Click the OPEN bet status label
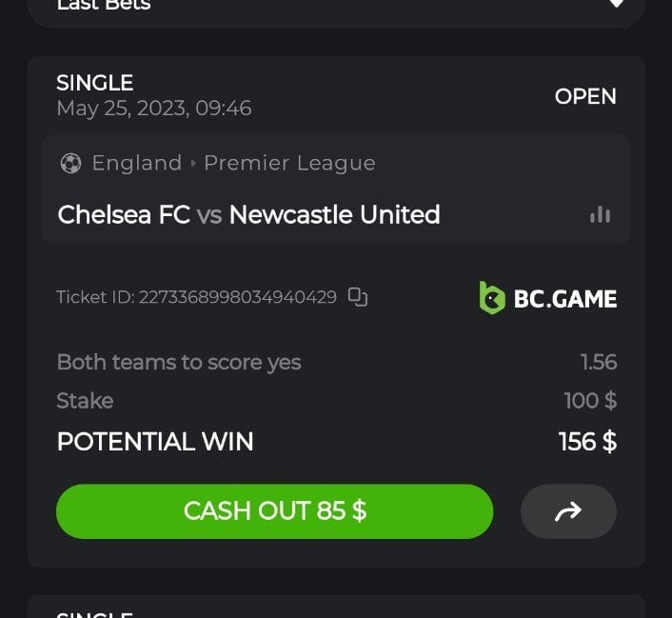This screenshot has width=672, height=618. tap(585, 96)
